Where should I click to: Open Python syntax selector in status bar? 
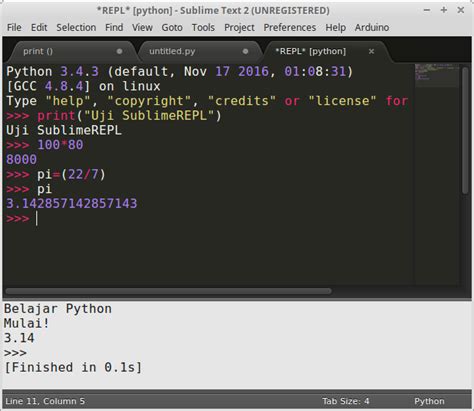click(x=429, y=401)
